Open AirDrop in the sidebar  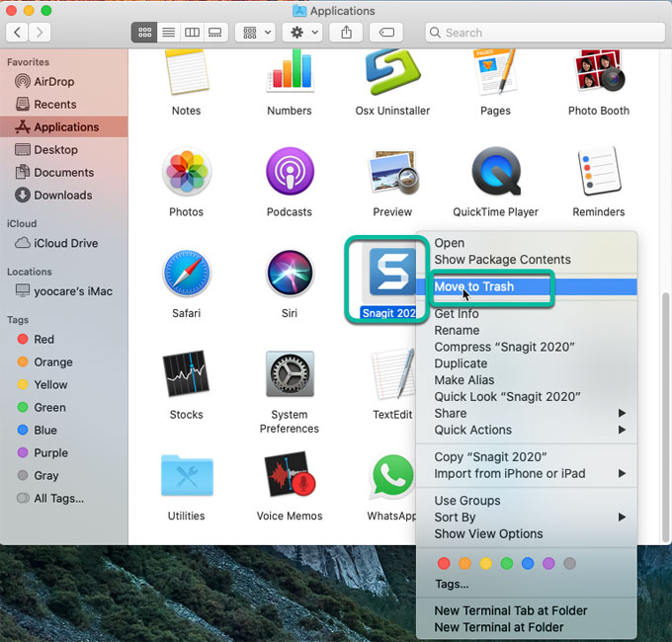coord(64,81)
